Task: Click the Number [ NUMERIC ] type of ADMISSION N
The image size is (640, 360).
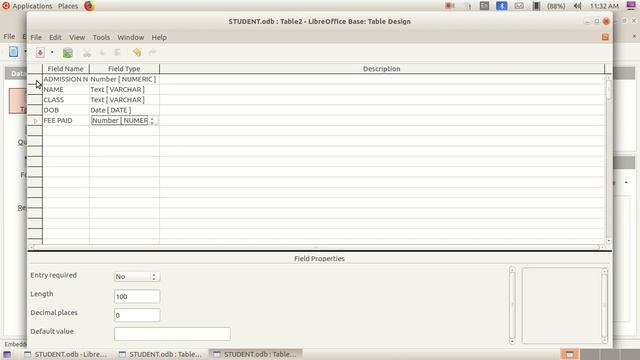Action: coord(124,79)
